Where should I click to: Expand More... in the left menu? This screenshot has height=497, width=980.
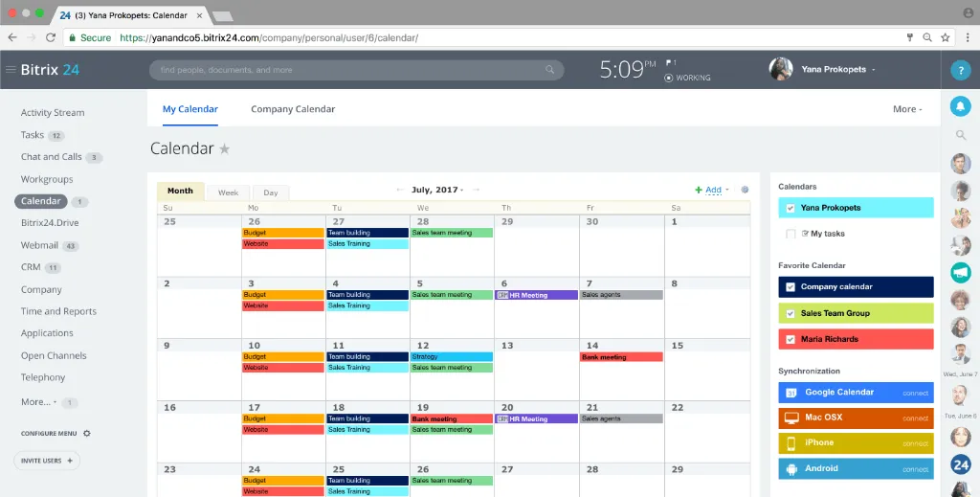coord(38,402)
